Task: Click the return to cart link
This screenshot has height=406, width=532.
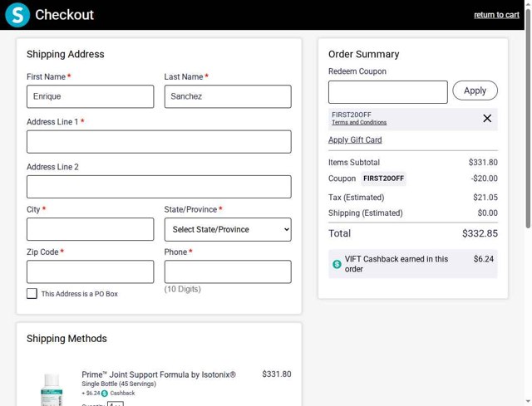Action: (496, 15)
